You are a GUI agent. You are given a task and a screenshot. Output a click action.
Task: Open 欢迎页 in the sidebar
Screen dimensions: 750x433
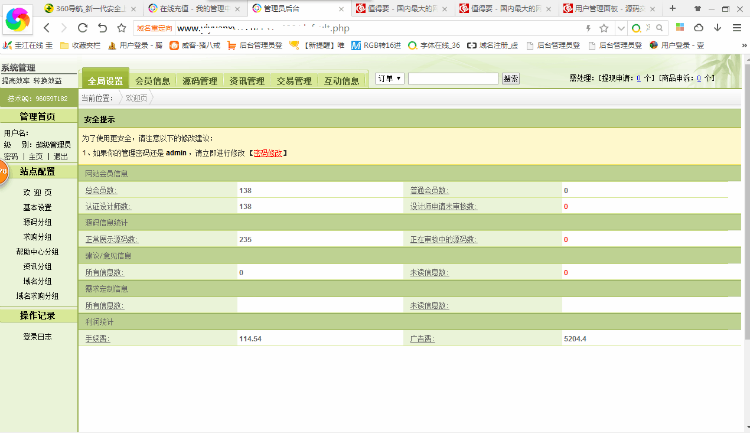[37, 192]
